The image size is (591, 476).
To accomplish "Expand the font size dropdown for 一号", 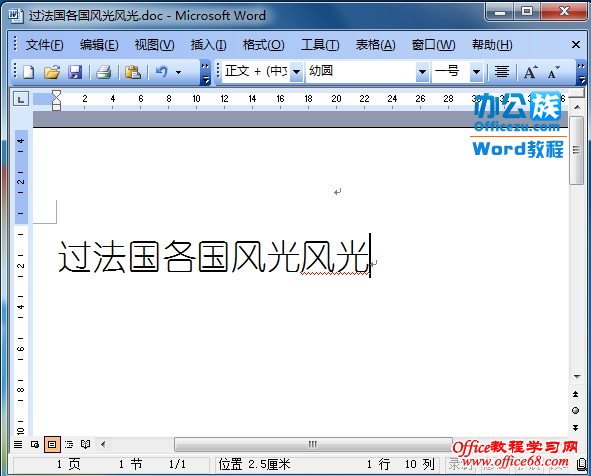I will (476, 71).
